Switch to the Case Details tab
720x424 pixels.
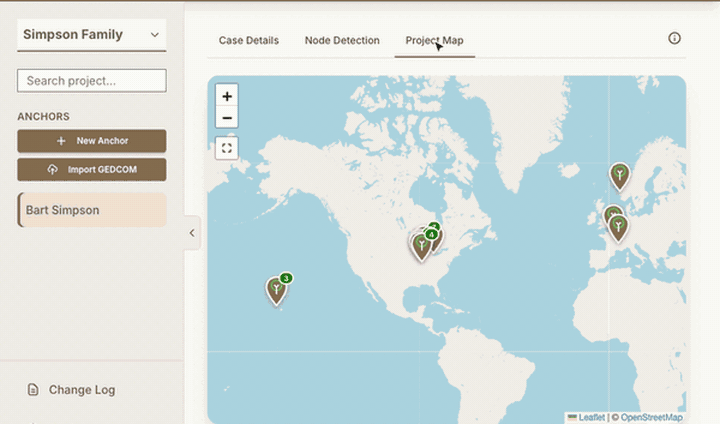(x=248, y=40)
